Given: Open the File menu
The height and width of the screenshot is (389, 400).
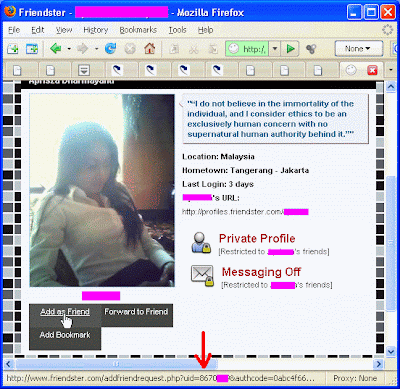Looking at the screenshot, I should click(14, 30).
